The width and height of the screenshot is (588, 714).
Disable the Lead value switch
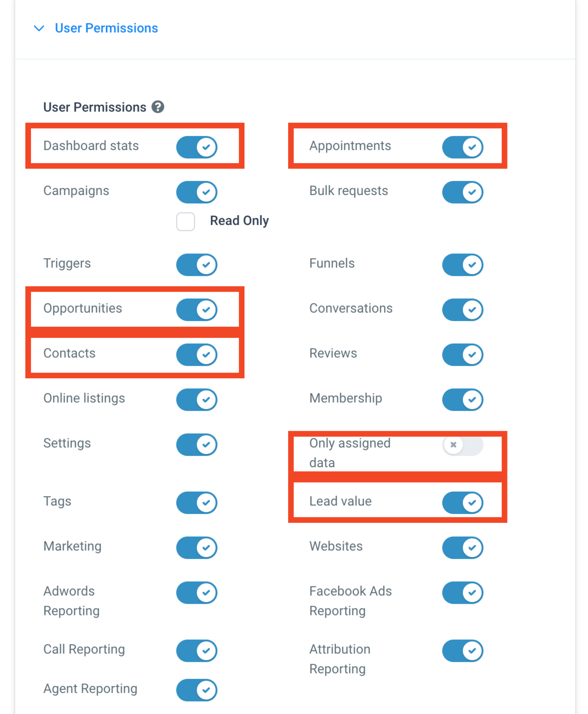pos(462,503)
